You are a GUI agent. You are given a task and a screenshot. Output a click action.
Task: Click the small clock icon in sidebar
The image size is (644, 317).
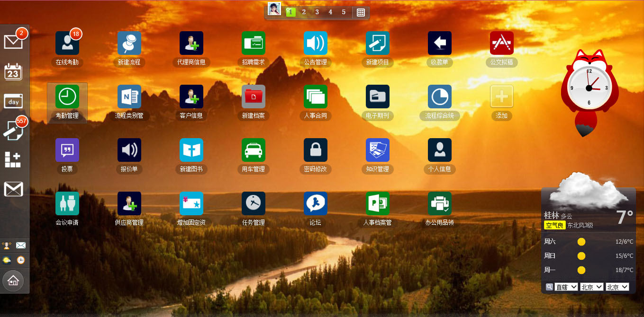[21, 260]
